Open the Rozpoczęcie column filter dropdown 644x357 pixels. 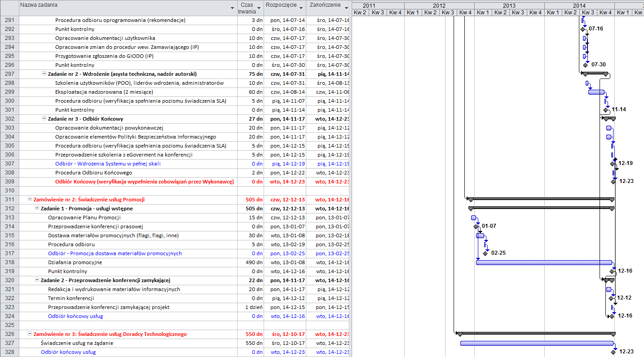tap(300, 8)
